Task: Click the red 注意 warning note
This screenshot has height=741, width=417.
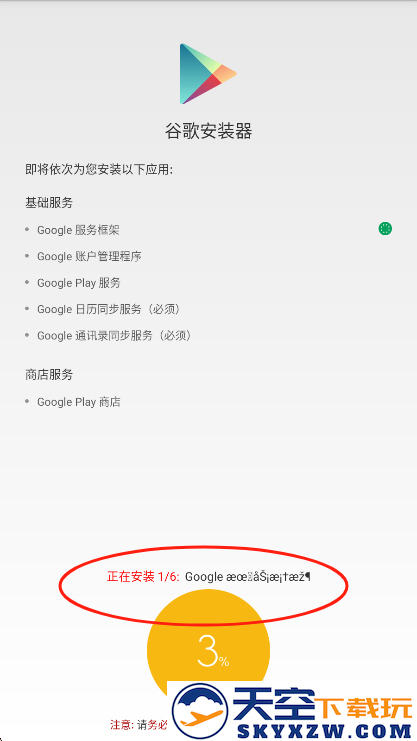Action: pyautogui.click(x=139, y=724)
